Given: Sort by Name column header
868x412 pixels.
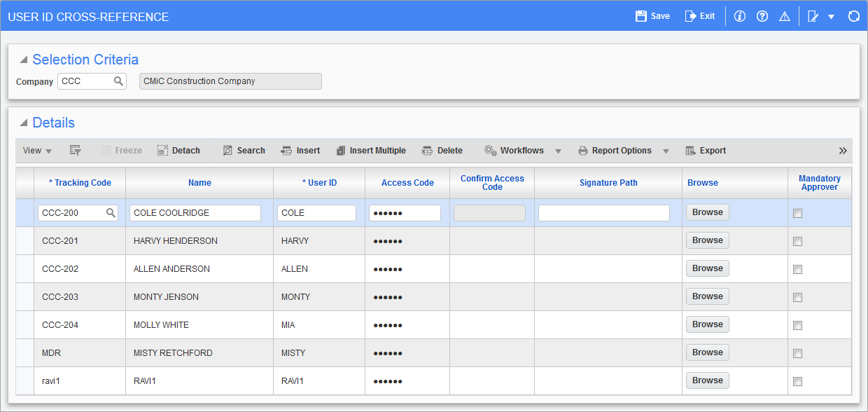Looking at the screenshot, I should tap(199, 183).
